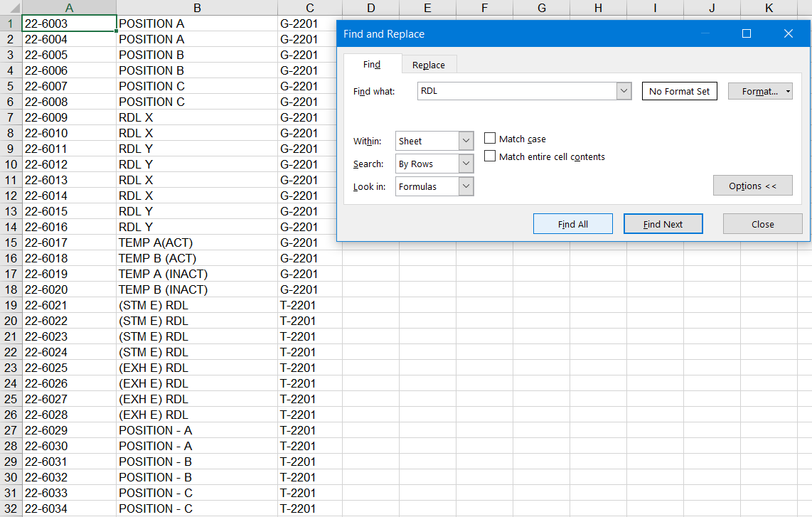
Task: Open the Format button's arrow menu
Action: click(x=788, y=91)
